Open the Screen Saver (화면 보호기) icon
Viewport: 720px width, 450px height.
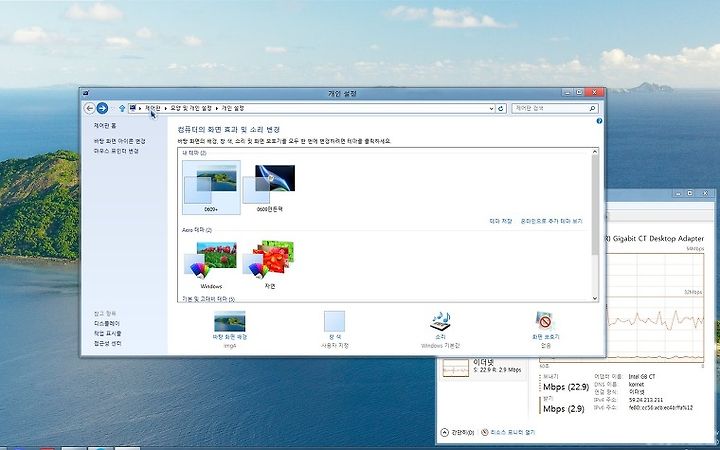[x=545, y=321]
